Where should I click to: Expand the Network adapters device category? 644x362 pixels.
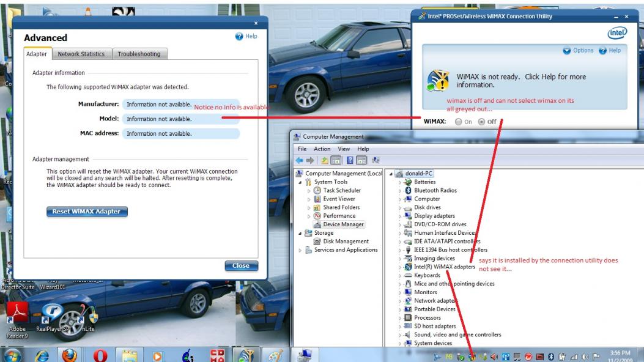tap(400, 301)
